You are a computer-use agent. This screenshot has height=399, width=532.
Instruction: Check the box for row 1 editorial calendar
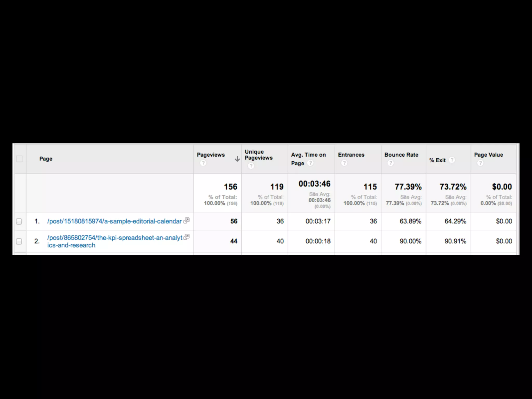pyautogui.click(x=19, y=221)
